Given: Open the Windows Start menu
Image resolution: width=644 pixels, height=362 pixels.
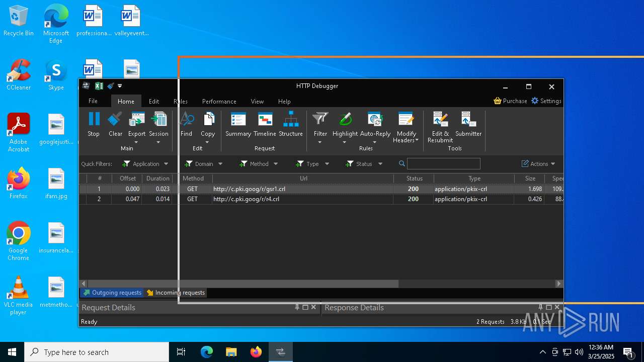Looking at the screenshot, I should pyautogui.click(x=12, y=352).
